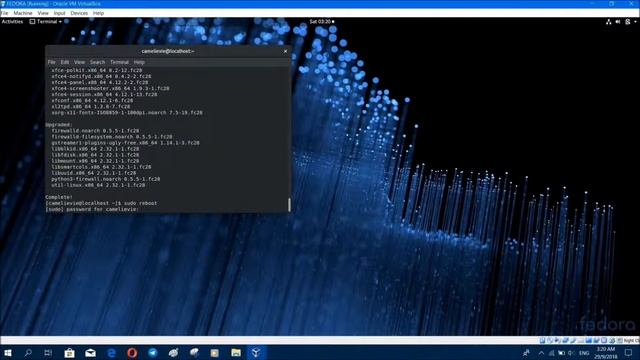This screenshot has width=640, height=360.
Task: Open Microsoft Store from taskbar
Action: (x=69, y=353)
